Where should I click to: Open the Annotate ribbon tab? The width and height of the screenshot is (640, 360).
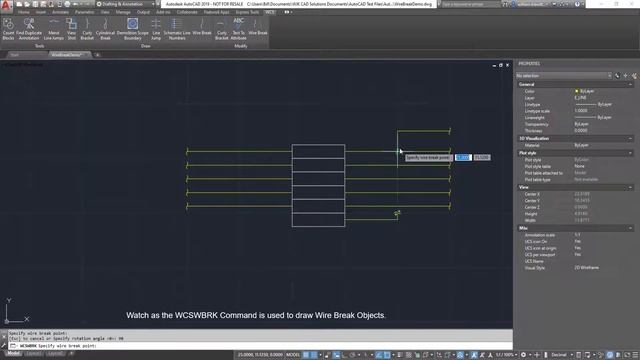coord(60,12)
